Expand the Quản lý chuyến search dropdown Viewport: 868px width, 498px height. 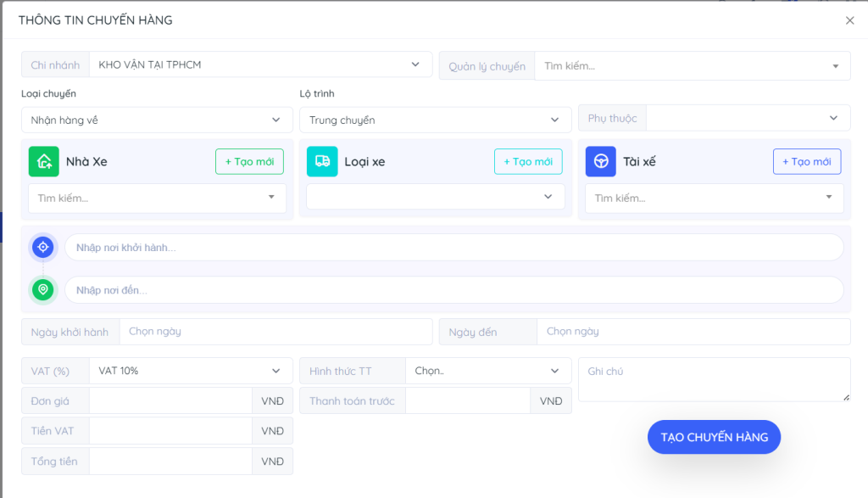point(692,66)
